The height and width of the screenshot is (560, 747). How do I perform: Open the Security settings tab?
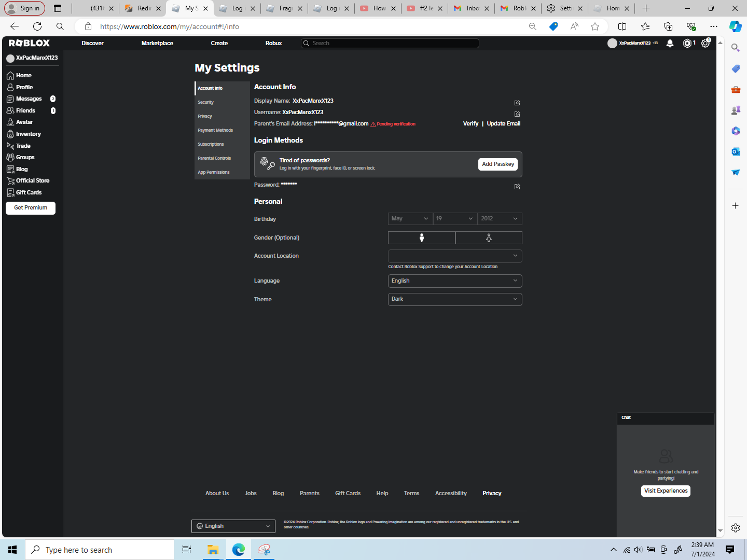click(222, 102)
